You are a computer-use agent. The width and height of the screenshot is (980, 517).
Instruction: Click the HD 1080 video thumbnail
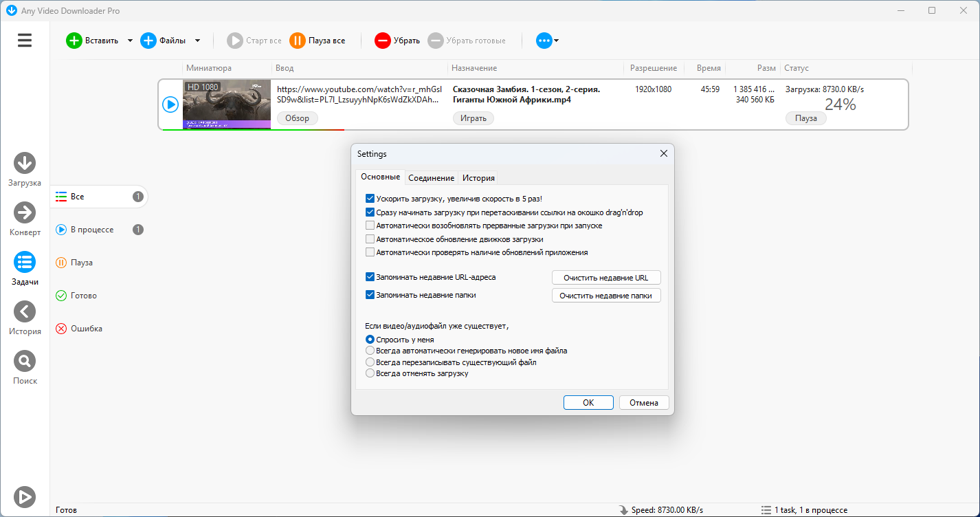click(x=227, y=104)
